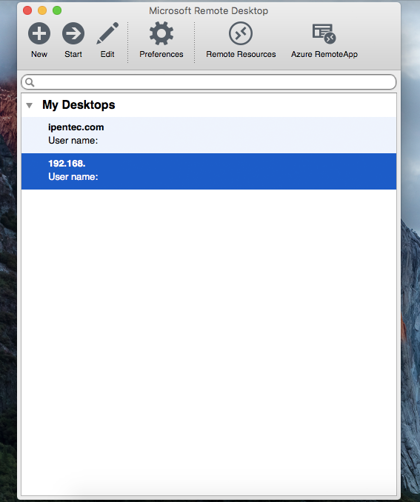Click the search magnifier icon

[30, 82]
